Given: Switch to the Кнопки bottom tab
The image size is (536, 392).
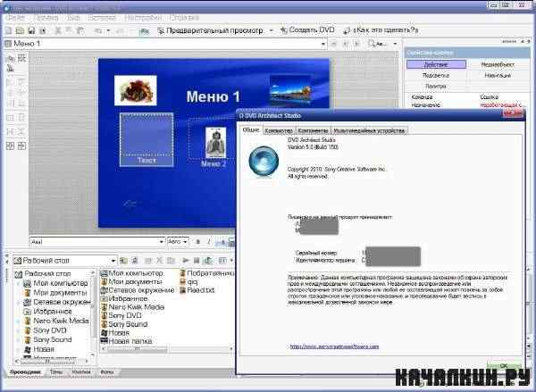Looking at the screenshot, I should coord(81,371).
